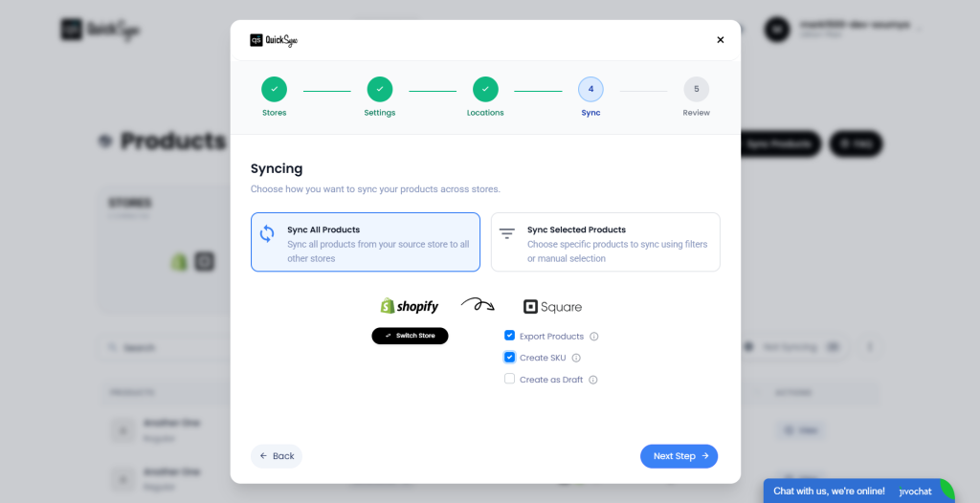Click the Sync Products button in background page
This screenshot has width=980, height=503.
coord(781,143)
